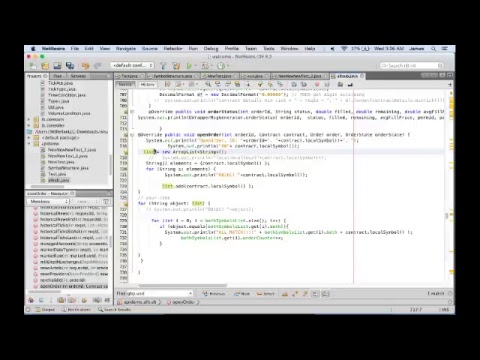Viewport: 480px width, 360px height.
Task: Click the Uncomment lines editor icon
Action: (x=350, y=85)
